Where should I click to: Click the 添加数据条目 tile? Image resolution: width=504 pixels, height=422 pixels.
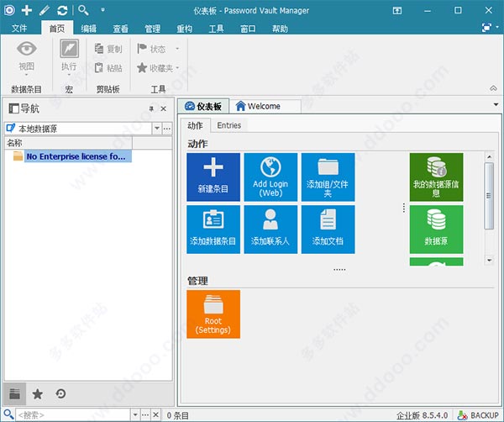[213, 229]
